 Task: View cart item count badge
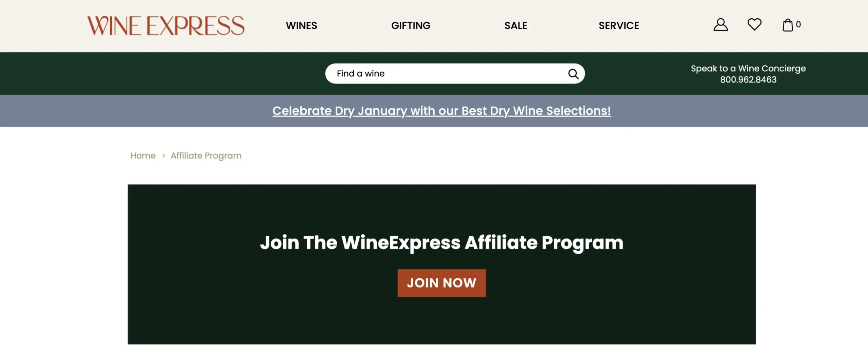click(798, 24)
